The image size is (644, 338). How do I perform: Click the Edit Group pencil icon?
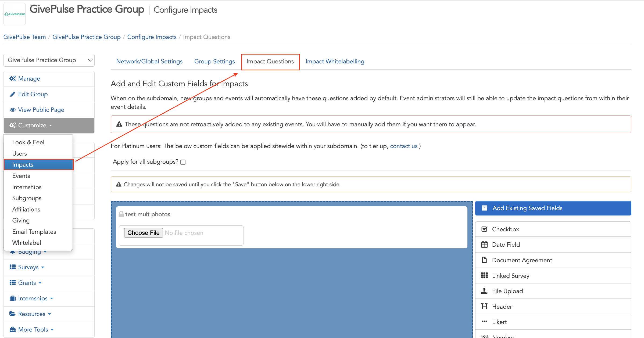(x=12, y=94)
